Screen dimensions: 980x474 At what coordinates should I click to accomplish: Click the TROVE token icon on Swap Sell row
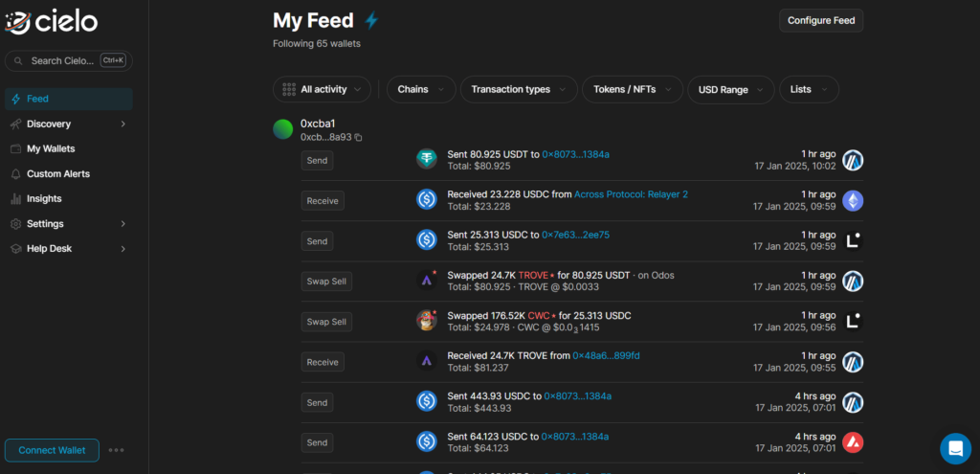pyautogui.click(x=427, y=281)
